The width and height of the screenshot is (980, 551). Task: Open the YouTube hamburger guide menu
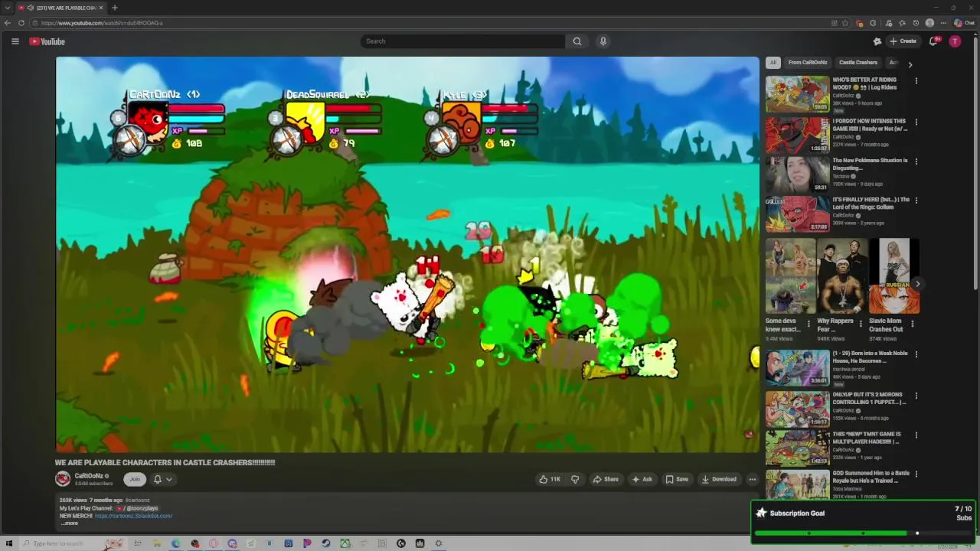coord(15,41)
